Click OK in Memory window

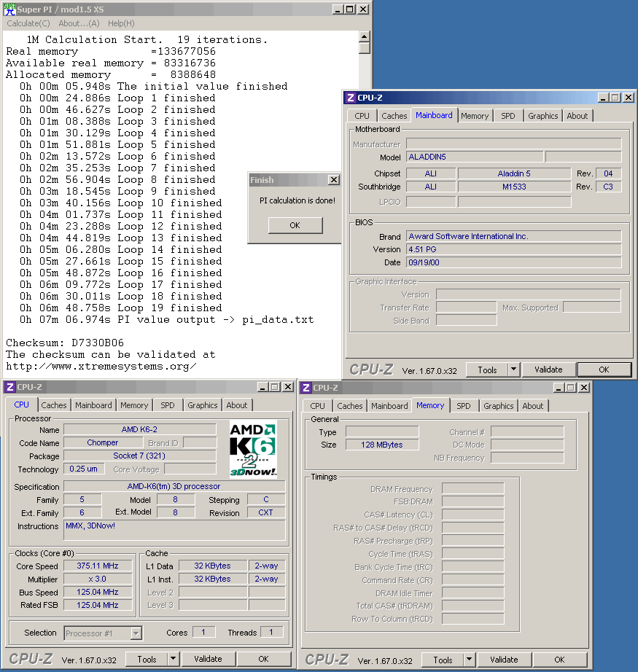pyautogui.click(x=559, y=660)
